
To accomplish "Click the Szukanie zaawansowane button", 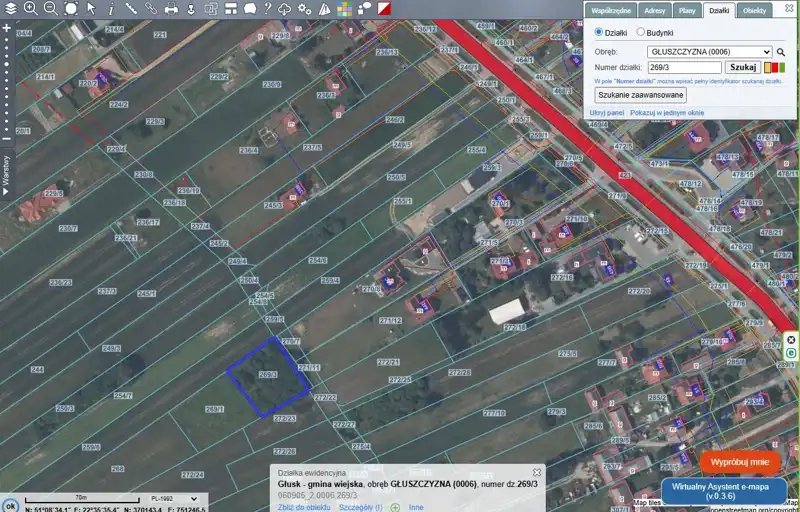I will [x=640, y=95].
